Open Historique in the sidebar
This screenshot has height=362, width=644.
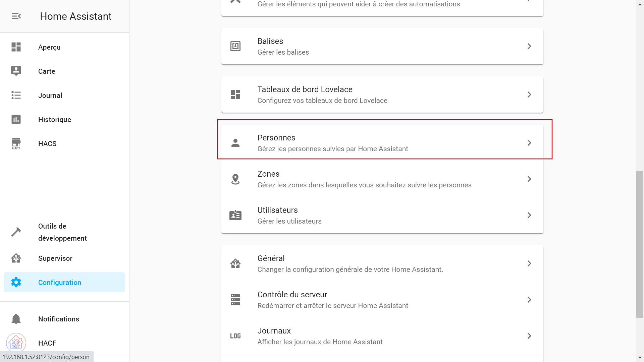coord(64,119)
